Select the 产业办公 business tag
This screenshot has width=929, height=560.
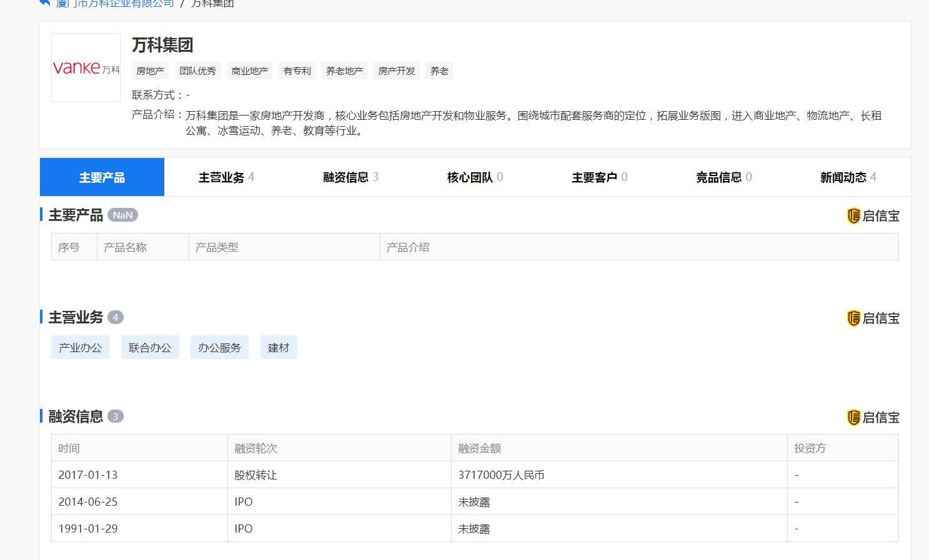pos(80,348)
